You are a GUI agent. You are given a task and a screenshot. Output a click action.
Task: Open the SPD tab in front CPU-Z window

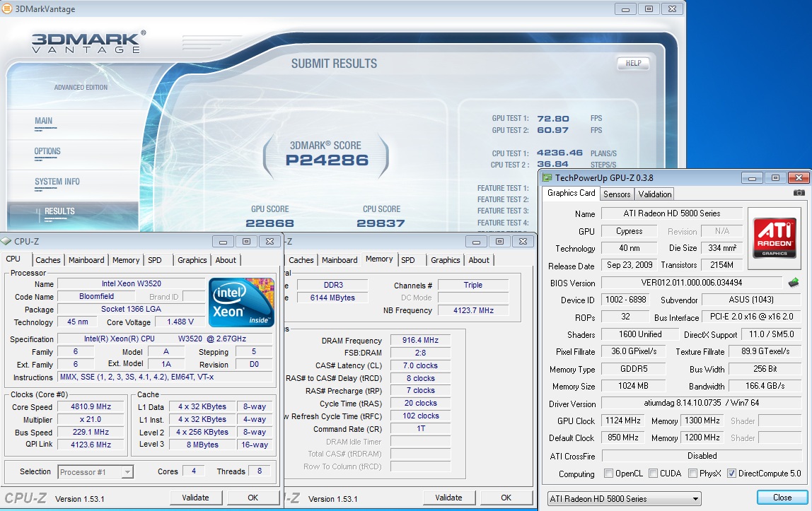click(x=155, y=260)
